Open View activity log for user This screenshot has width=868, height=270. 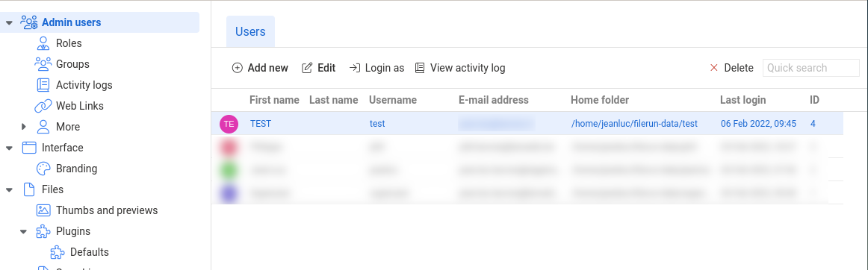pos(459,68)
